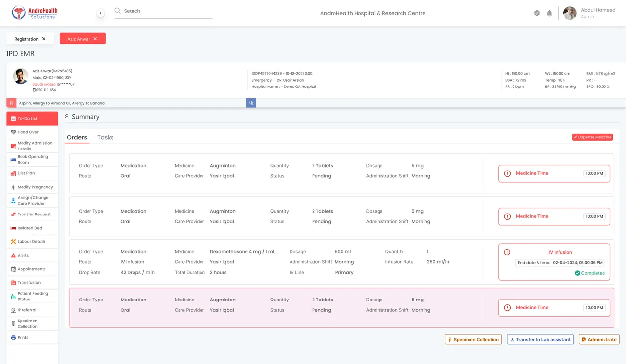Click Transfer to Lab assistant button

540,339
